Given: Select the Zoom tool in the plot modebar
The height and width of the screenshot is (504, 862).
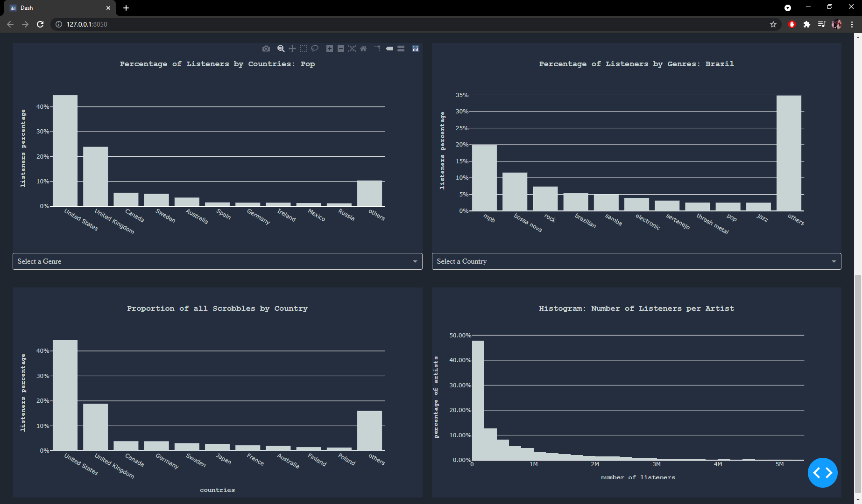Looking at the screenshot, I should [x=281, y=49].
